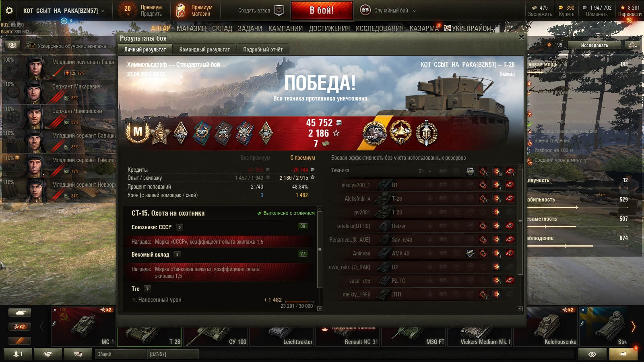Click the mission list scrollbar down arrow
The image size is (644, 362).
click(x=320, y=309)
